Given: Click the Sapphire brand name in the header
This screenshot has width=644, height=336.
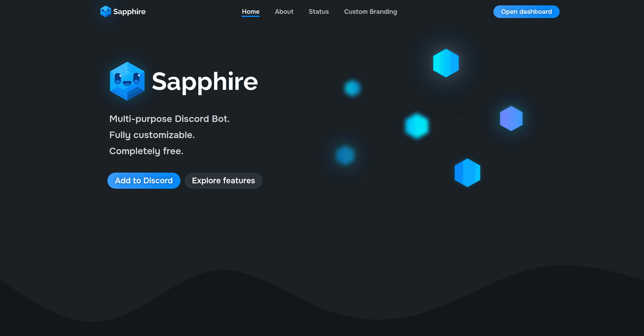Looking at the screenshot, I should [130, 12].
